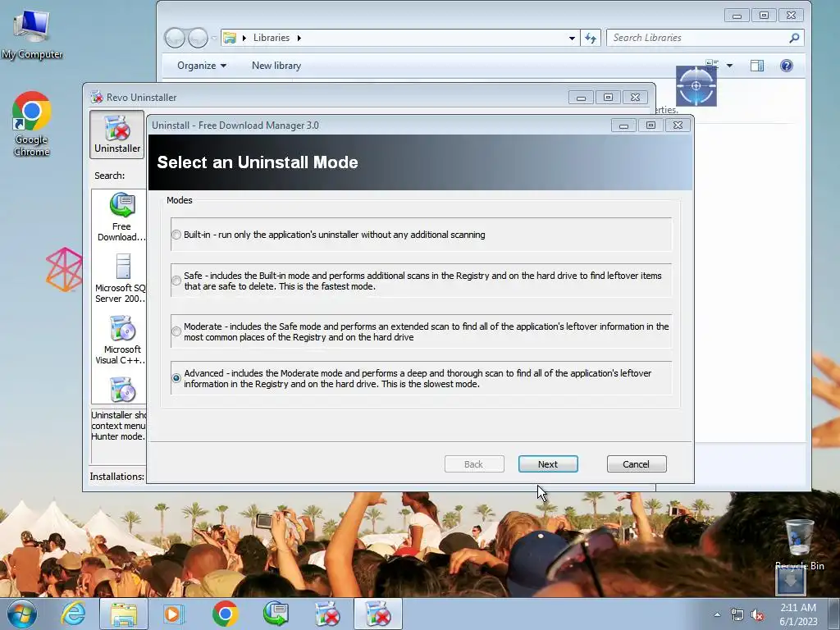Toggle preview pane in Libraries window
840x630 pixels.
point(757,66)
